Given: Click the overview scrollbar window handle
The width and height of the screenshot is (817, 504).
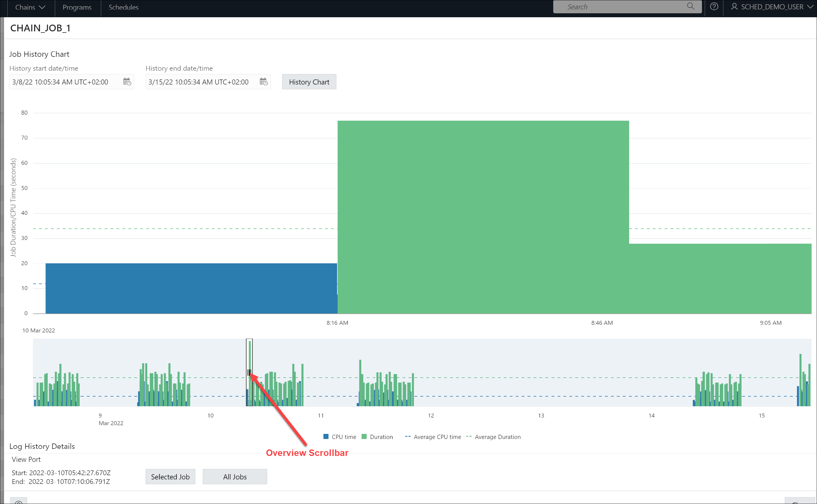Looking at the screenshot, I should coord(249,372).
